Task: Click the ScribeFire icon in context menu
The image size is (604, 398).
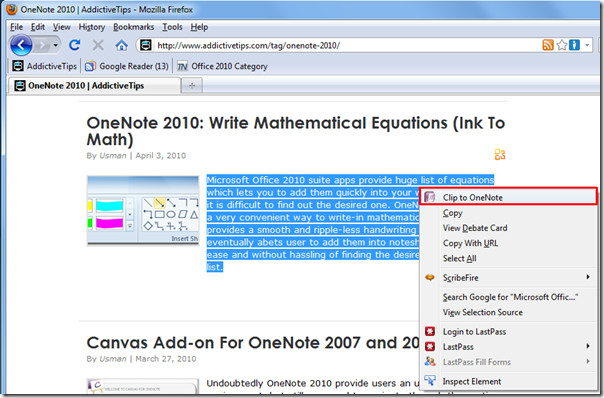Action: point(430,277)
